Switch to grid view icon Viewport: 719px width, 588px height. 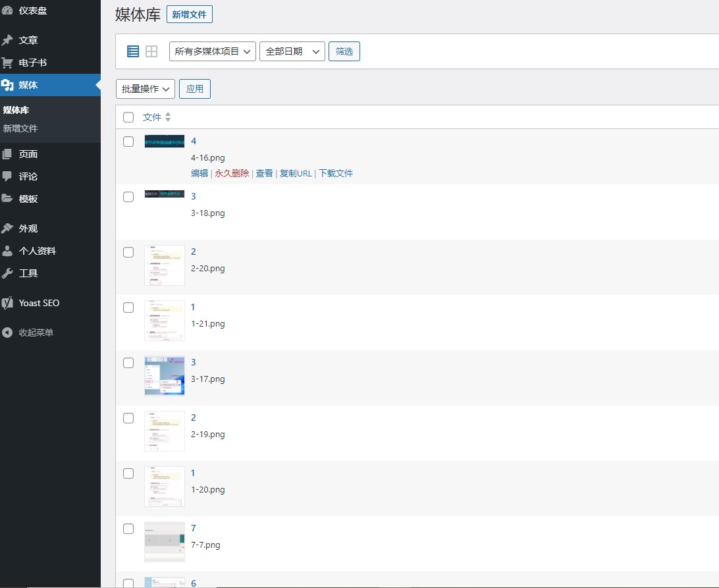151,51
